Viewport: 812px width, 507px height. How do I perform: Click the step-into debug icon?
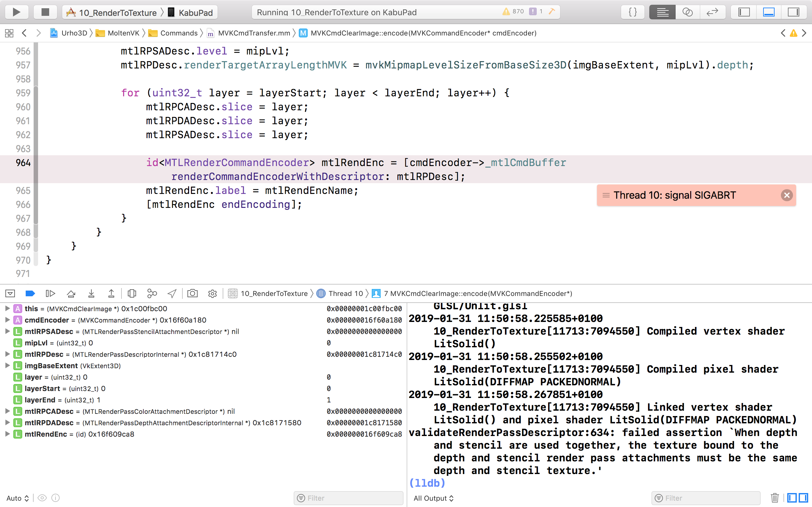pyautogui.click(x=91, y=293)
